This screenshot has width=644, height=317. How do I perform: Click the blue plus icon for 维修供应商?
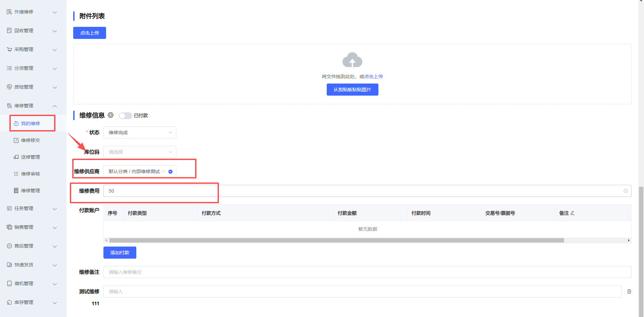[x=171, y=172]
